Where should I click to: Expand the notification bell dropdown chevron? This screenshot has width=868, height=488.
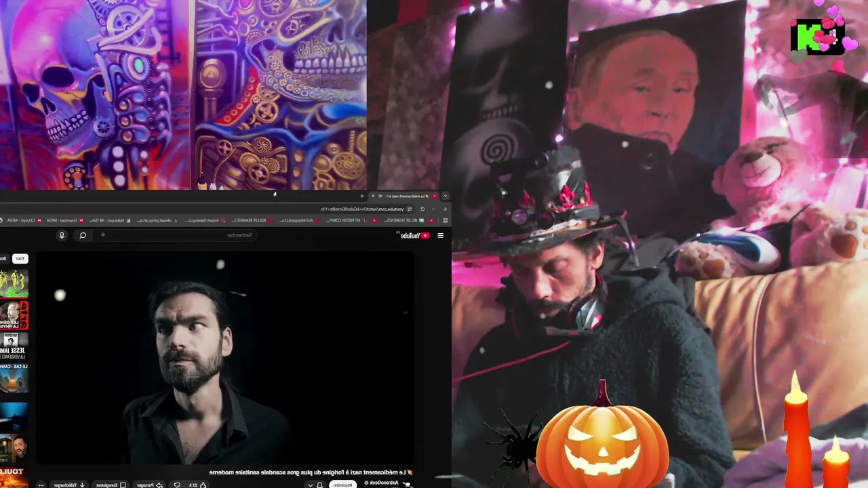coord(310,485)
